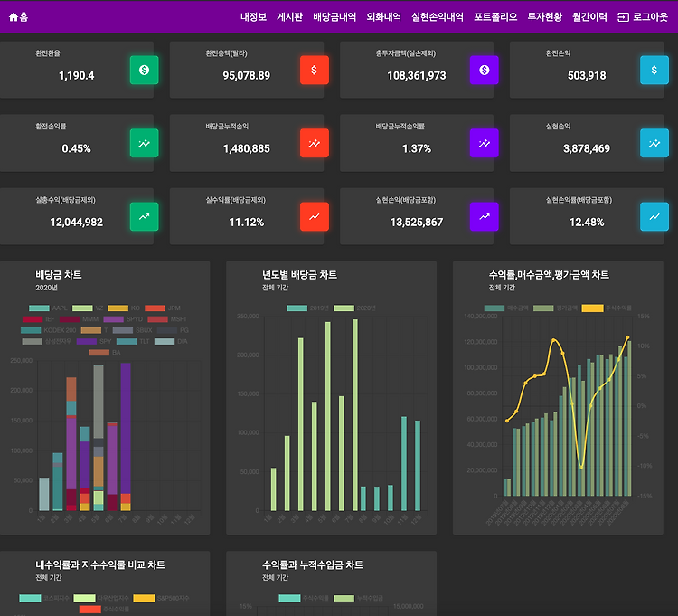Click the blue trend icon on the 실현손익률(배당금포함) card
The image size is (678, 616).
(654, 217)
